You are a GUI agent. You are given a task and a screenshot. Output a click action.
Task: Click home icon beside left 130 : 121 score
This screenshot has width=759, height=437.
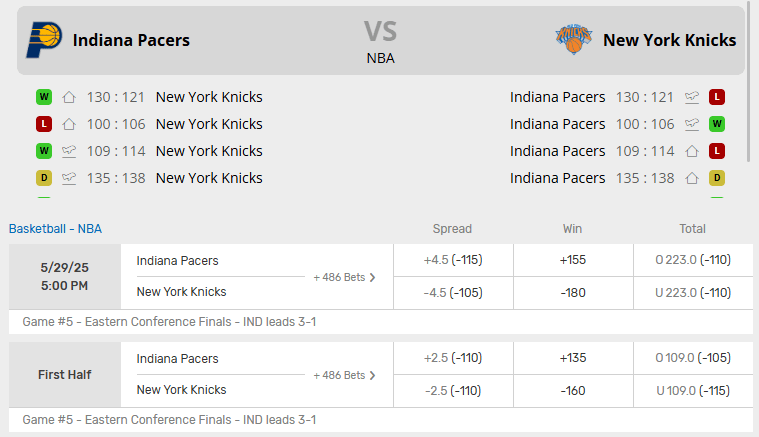[x=69, y=97]
